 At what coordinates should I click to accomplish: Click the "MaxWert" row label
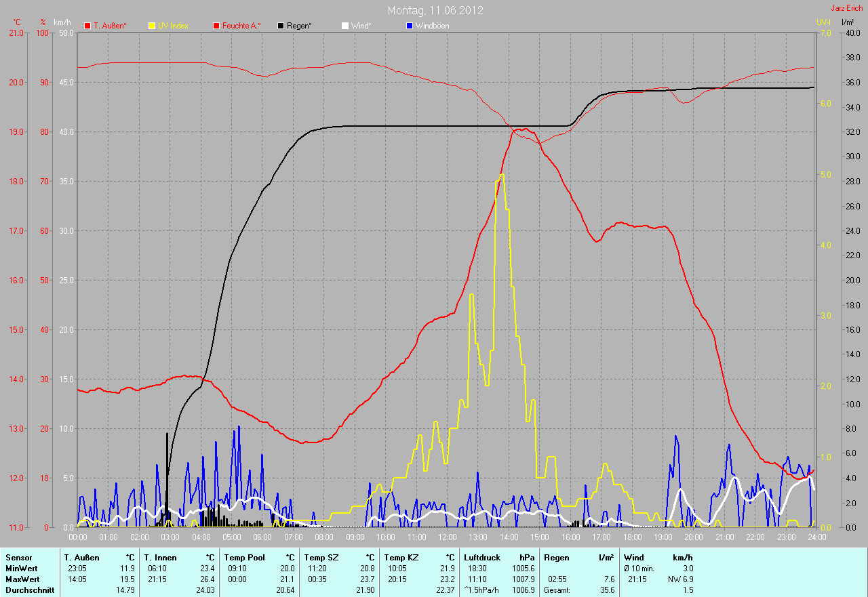click(23, 579)
